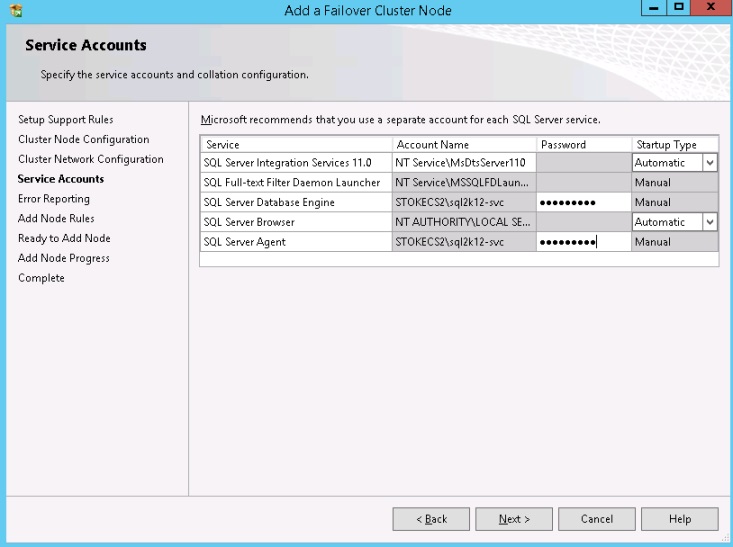The image size is (733, 547).
Task: Click the NT AUTHORITY\LOCAL SE... account cell
Action: point(464,222)
